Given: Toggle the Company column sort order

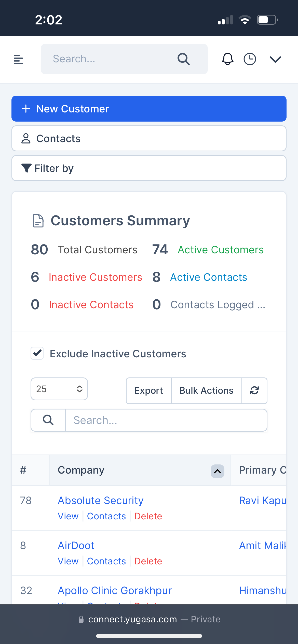Looking at the screenshot, I should coord(217,471).
